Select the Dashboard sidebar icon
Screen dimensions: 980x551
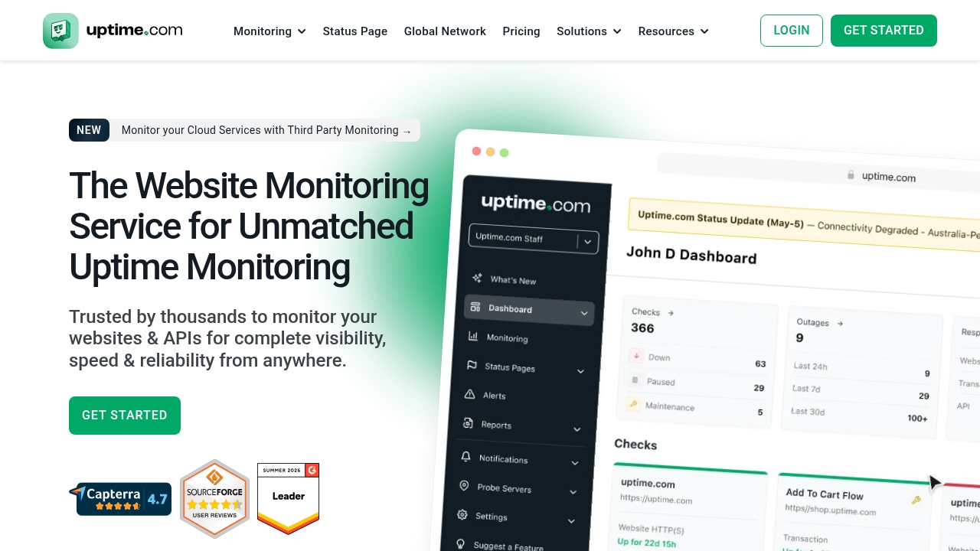[x=475, y=307]
